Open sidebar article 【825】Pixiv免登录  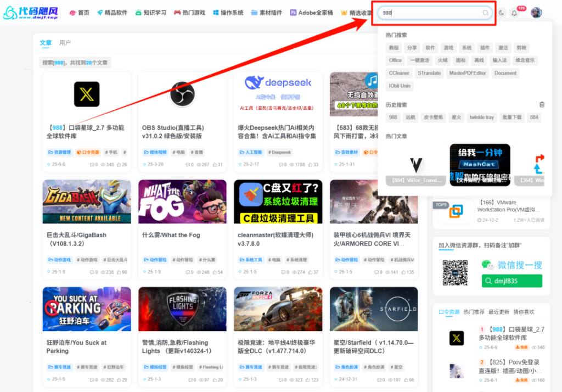pos(512,366)
